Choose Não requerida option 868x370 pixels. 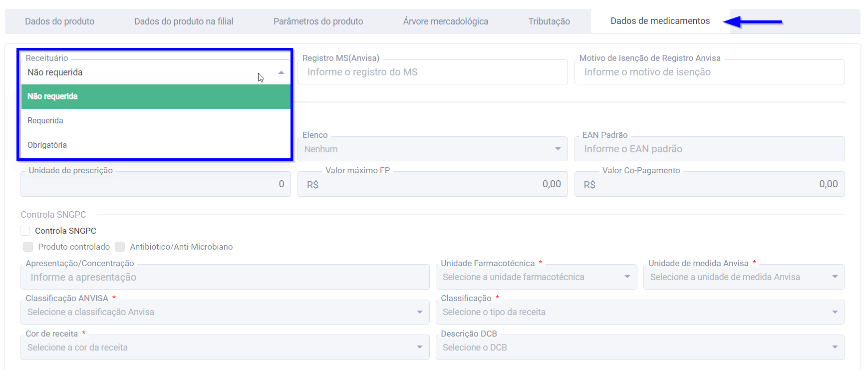[156, 96]
